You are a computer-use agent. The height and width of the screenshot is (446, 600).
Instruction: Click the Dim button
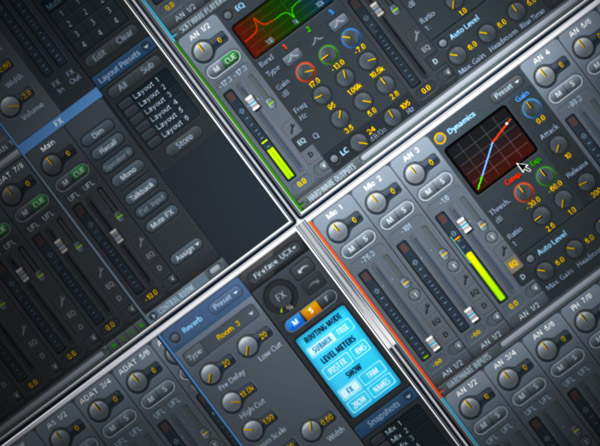click(98, 132)
